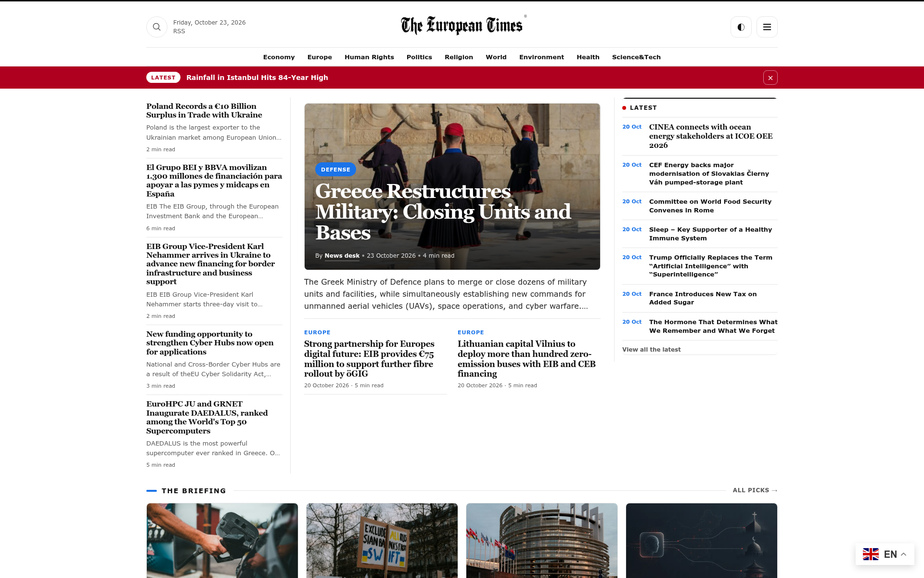Go to Human Rights section
This screenshot has height=578, width=924.
[369, 57]
